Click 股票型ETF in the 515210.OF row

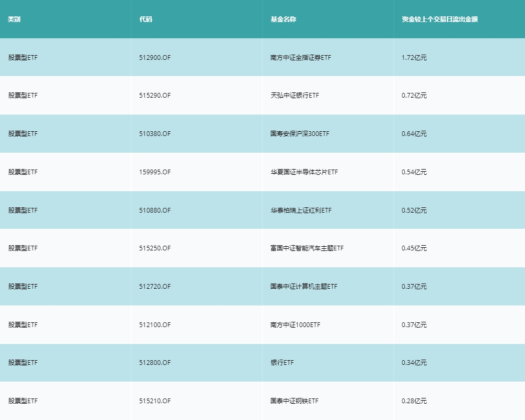click(23, 401)
